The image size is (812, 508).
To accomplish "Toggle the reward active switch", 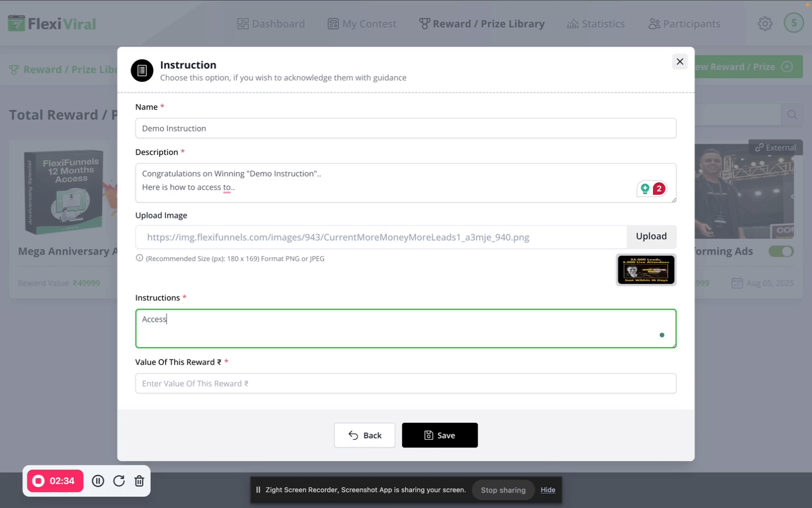I will (x=781, y=251).
